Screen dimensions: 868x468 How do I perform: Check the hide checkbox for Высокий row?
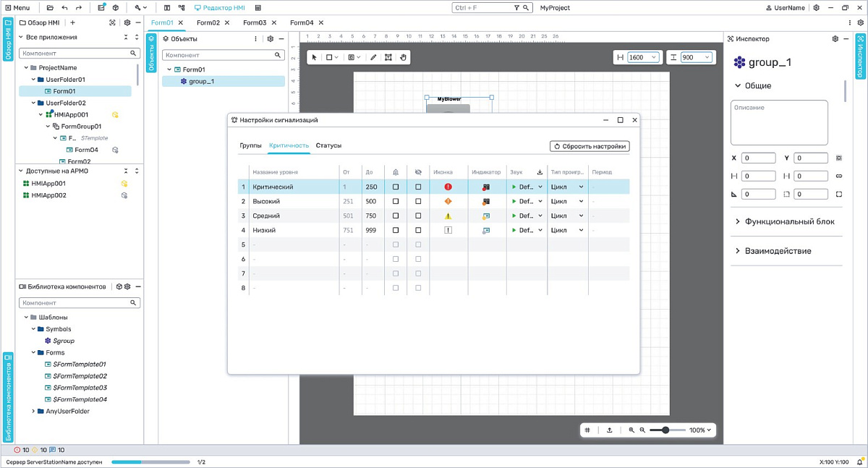pyautogui.click(x=418, y=201)
